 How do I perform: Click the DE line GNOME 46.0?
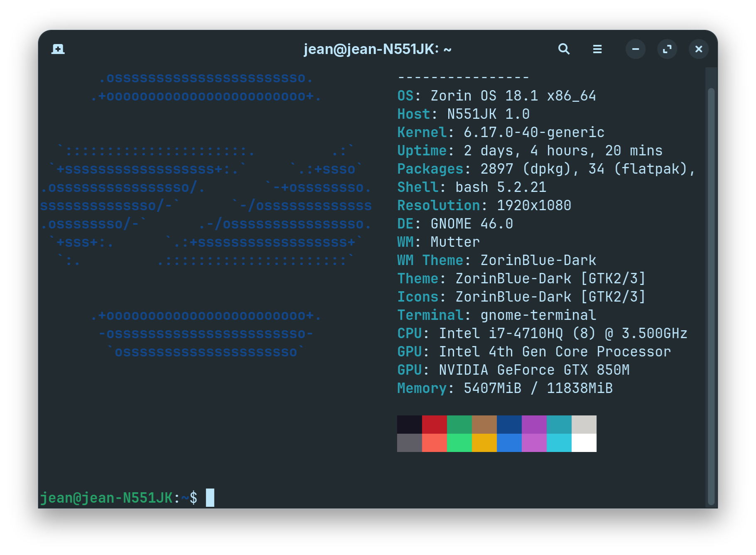click(455, 224)
